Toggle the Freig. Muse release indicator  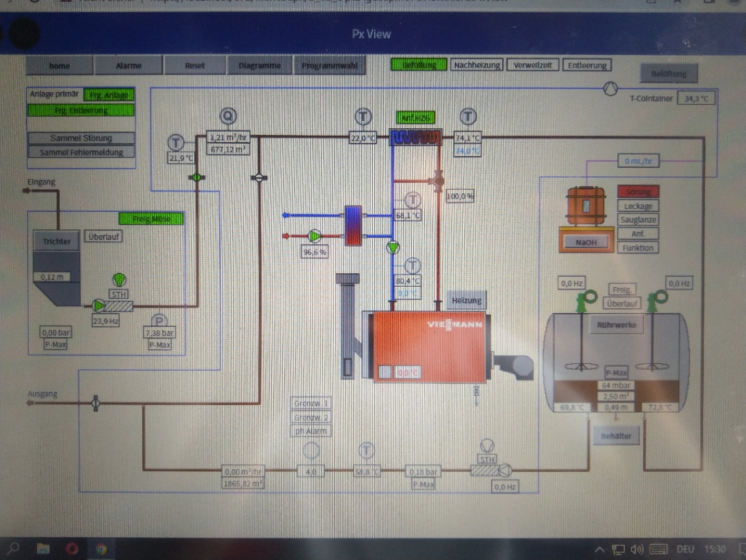coord(151,219)
